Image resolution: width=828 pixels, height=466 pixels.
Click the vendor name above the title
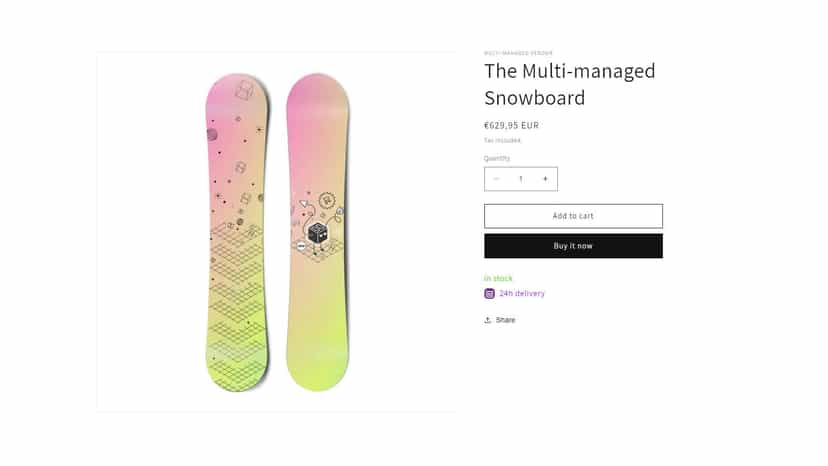(518, 53)
